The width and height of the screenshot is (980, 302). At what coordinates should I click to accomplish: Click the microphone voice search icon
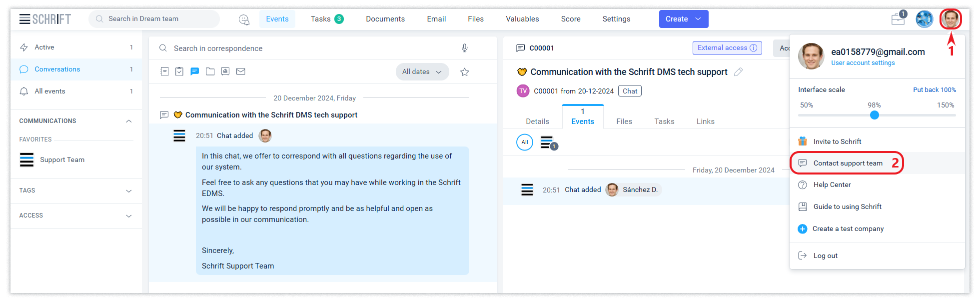(x=464, y=48)
